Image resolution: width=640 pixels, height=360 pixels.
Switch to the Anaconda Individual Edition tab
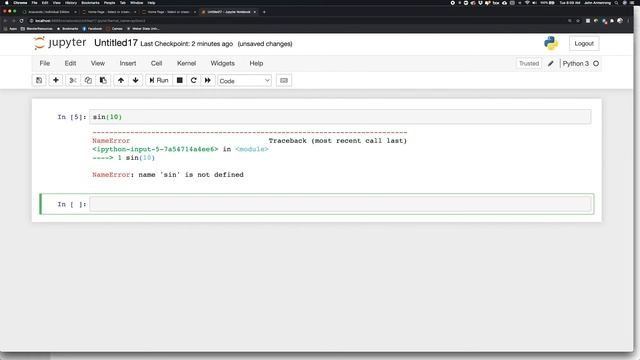pos(49,12)
